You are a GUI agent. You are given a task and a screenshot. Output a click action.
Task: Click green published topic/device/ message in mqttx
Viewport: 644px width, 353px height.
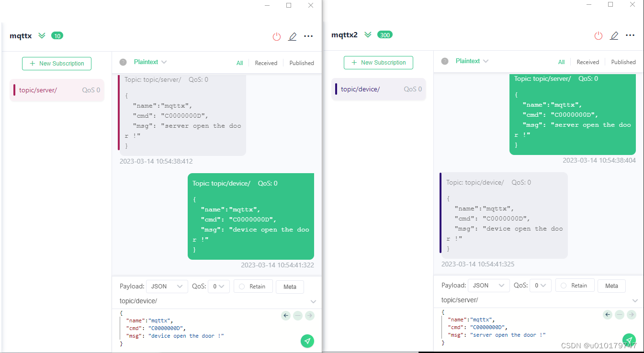(x=251, y=216)
